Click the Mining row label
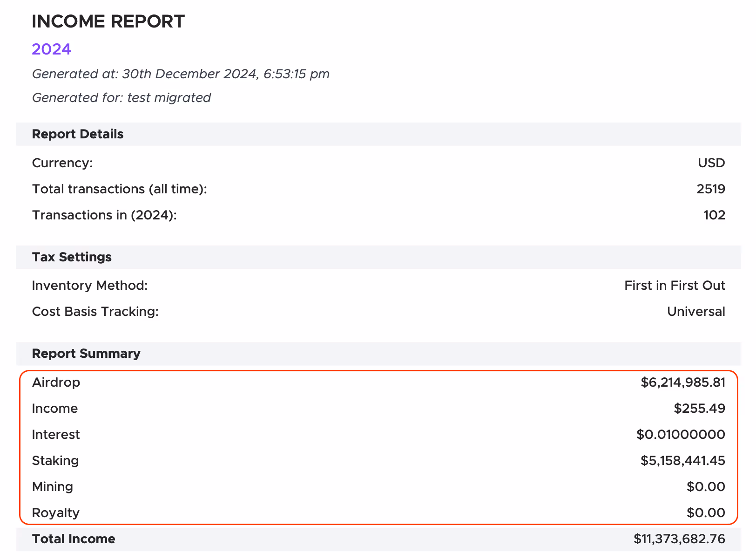Screen dimensions: 756x560 53,487
